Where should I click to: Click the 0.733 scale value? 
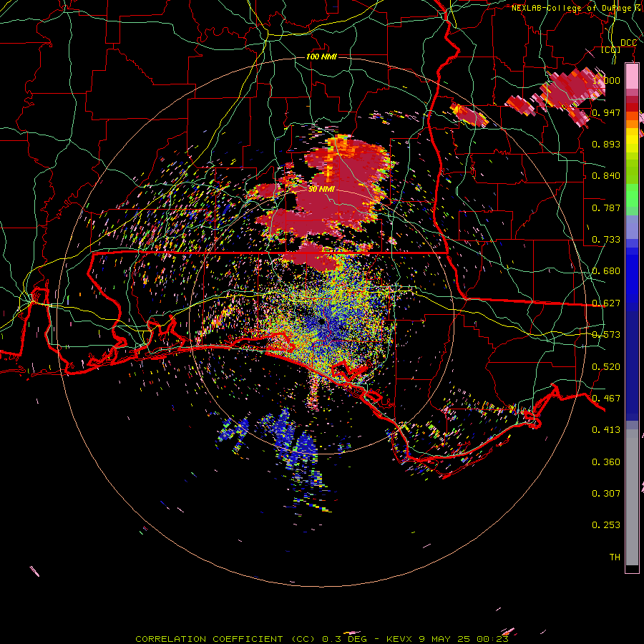(606, 240)
